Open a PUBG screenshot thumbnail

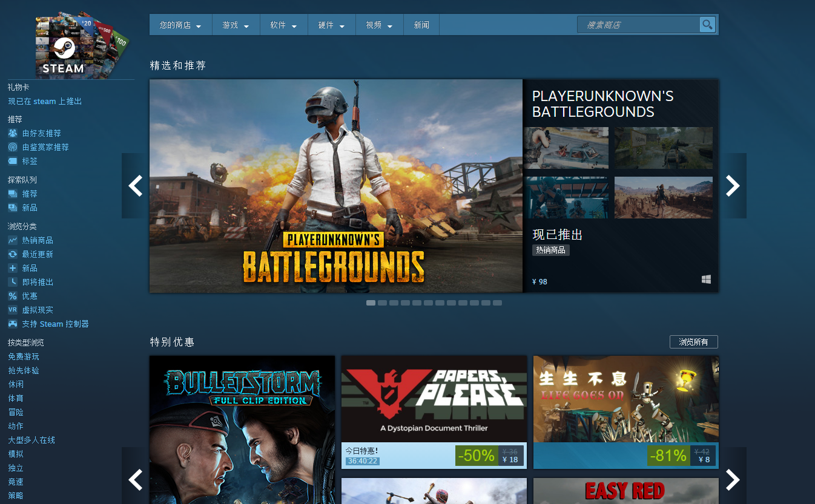(x=567, y=148)
